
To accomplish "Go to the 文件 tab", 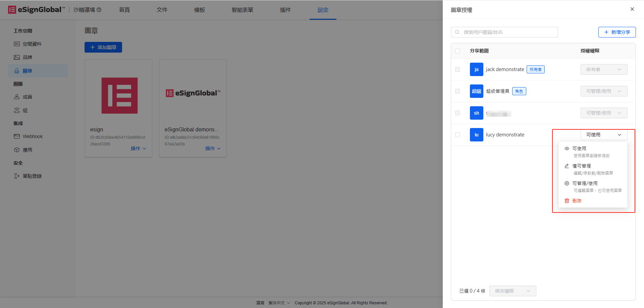I will 162,10.
